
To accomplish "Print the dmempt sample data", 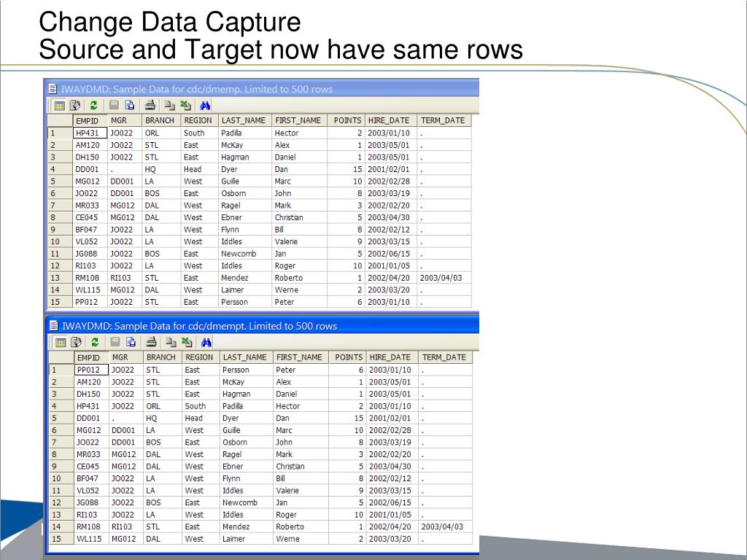I will [x=152, y=342].
